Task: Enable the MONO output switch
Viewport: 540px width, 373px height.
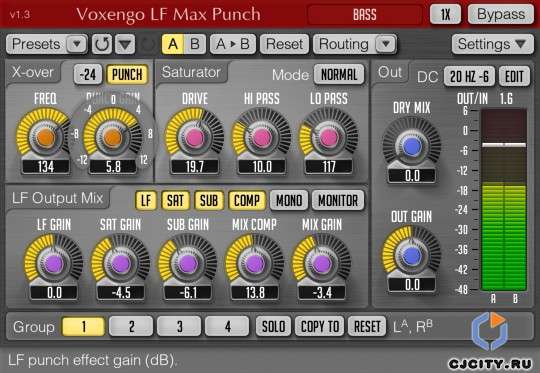Action: [289, 200]
